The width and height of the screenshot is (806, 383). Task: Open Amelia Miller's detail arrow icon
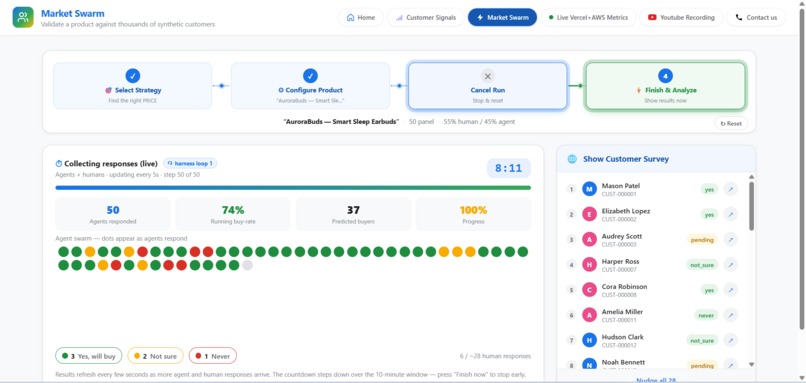coord(730,315)
